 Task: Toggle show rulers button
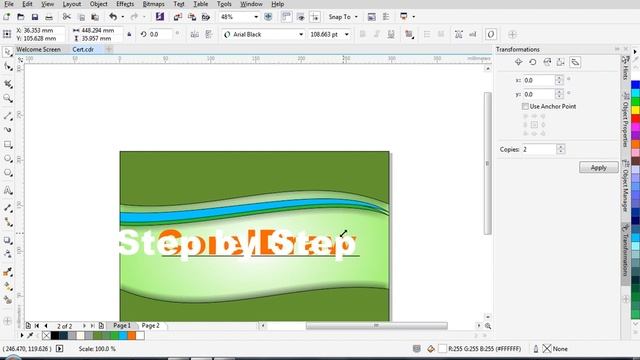click(x=286, y=17)
